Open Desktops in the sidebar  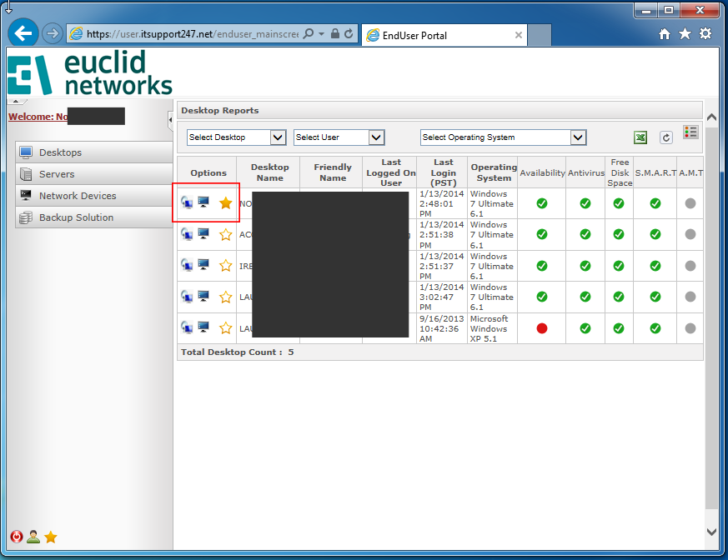point(94,152)
